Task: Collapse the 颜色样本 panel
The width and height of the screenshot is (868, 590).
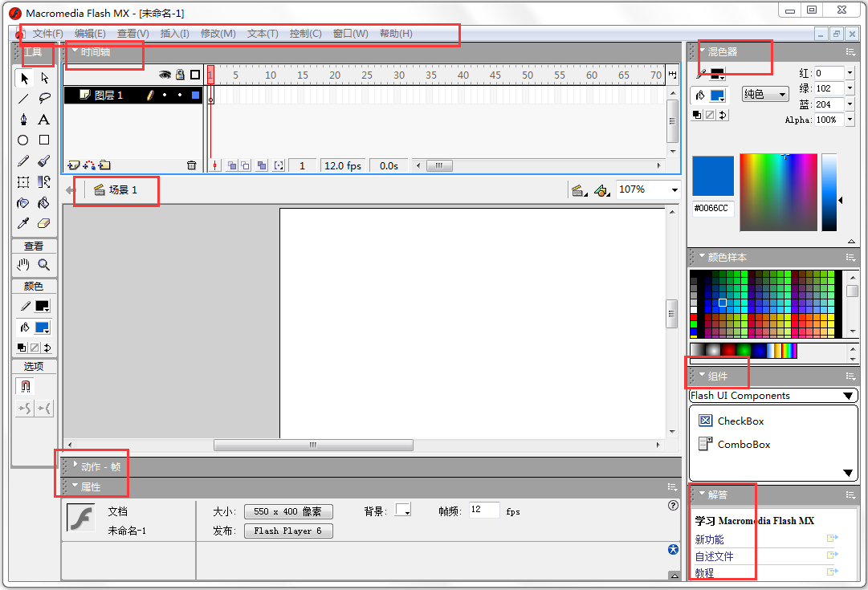Action: [702, 256]
